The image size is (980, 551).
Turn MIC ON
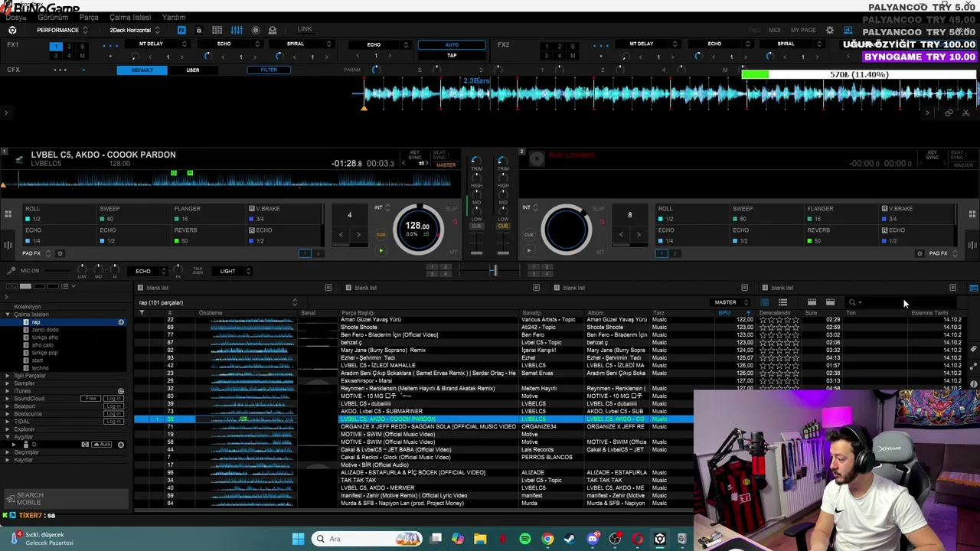(30, 271)
